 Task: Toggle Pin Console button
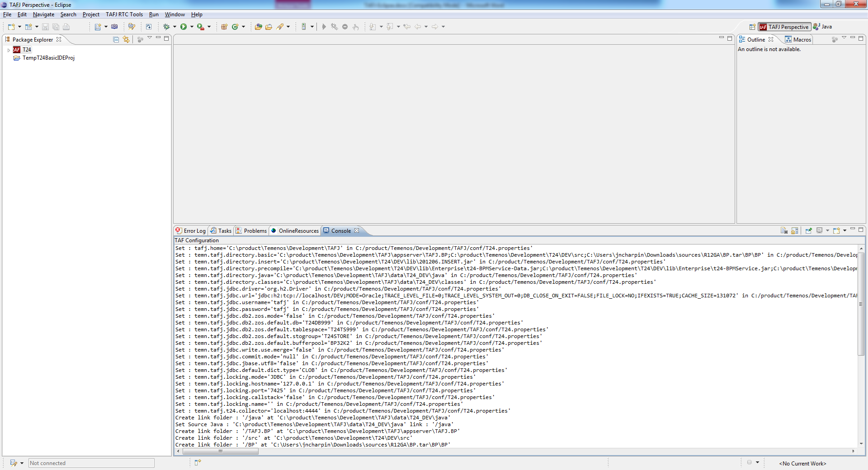click(x=808, y=230)
